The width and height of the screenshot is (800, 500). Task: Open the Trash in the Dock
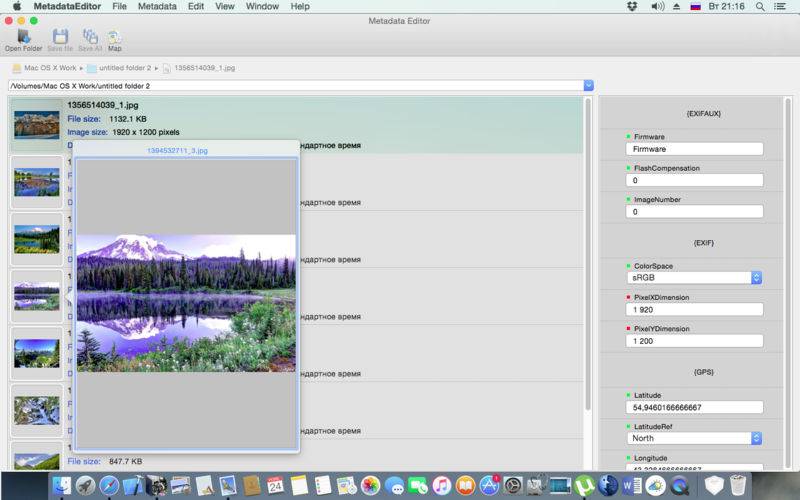[738, 485]
